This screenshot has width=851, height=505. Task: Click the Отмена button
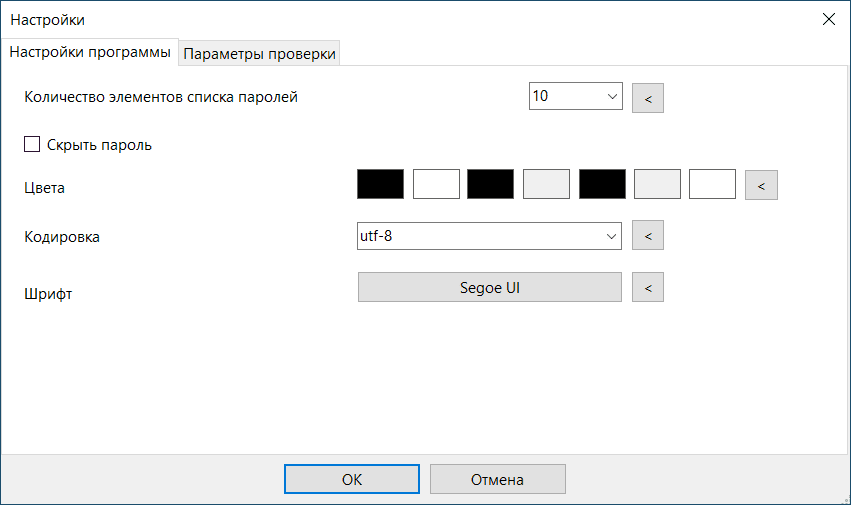click(497, 479)
